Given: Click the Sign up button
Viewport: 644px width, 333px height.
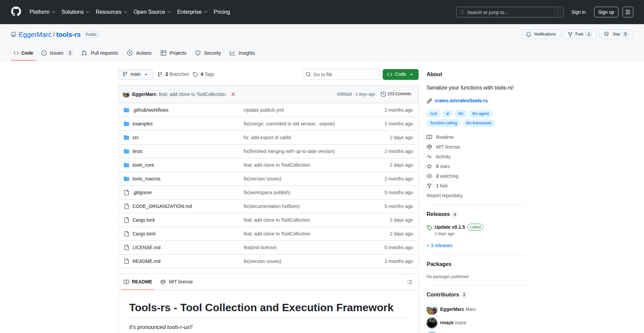Looking at the screenshot, I should click(x=606, y=12).
